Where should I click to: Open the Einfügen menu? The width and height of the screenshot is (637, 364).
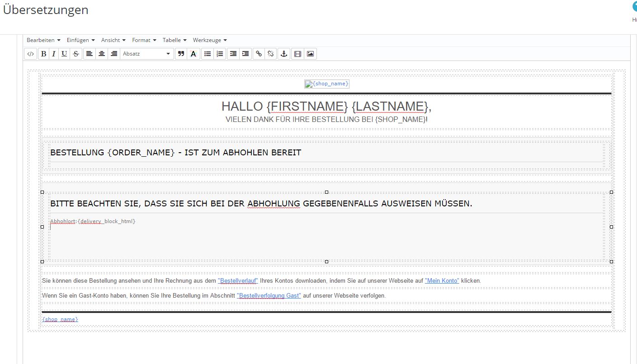[81, 40]
